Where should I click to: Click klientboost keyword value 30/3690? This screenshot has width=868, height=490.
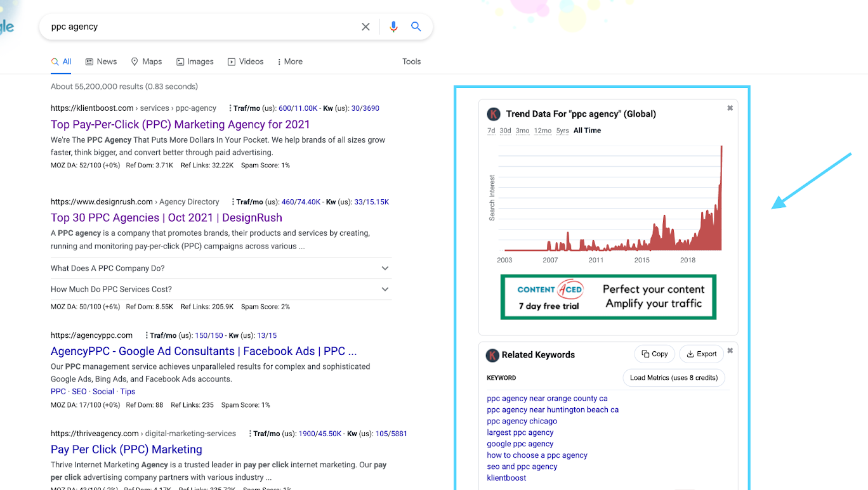[365, 108]
